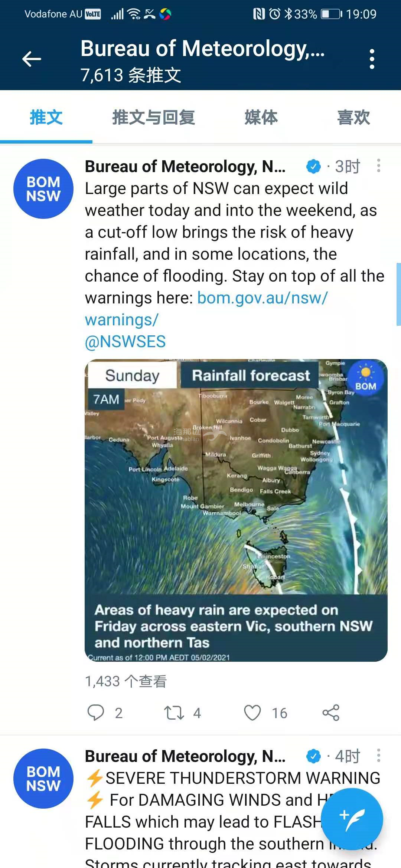Open more options for the 3时 tweet
Image resolution: width=401 pixels, height=868 pixels.
point(378,165)
